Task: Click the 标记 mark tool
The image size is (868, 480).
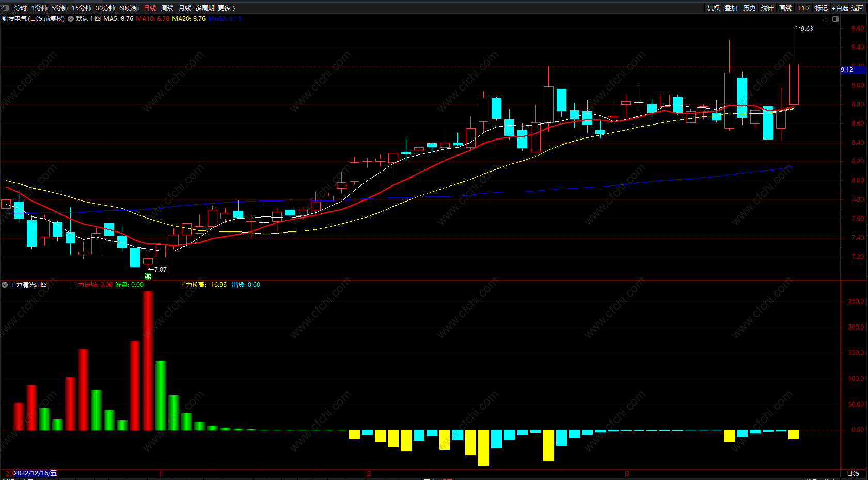Action: pyautogui.click(x=822, y=8)
